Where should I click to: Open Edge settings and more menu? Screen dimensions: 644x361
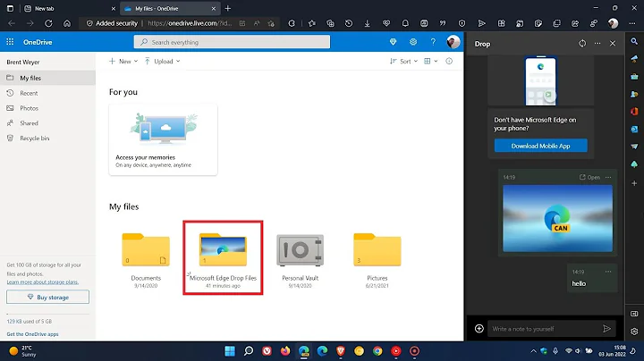(632, 23)
